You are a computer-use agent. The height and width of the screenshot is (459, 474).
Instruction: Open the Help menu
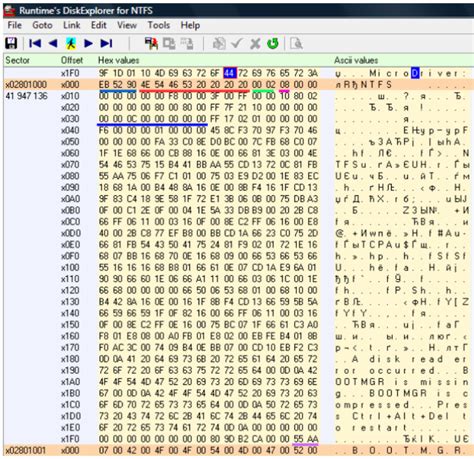(x=190, y=25)
